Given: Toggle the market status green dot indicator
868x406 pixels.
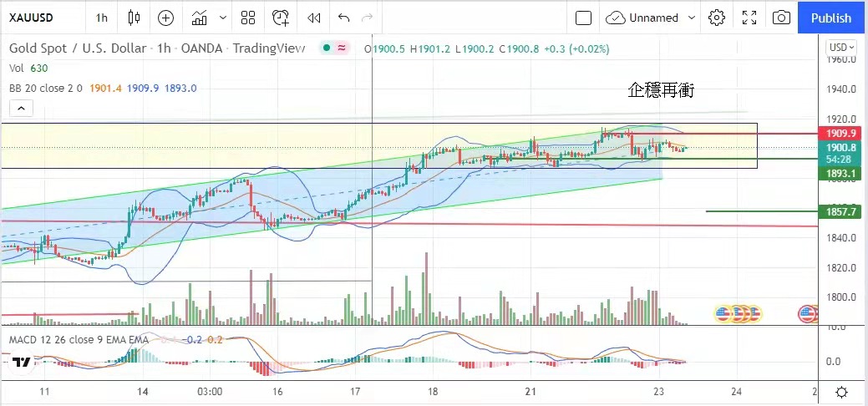Looking at the screenshot, I should point(327,48).
